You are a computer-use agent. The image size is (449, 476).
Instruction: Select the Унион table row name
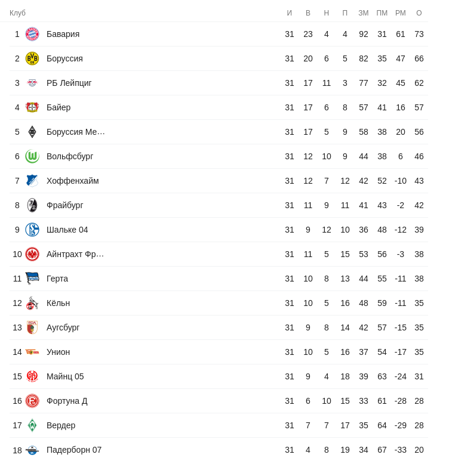coord(59,352)
